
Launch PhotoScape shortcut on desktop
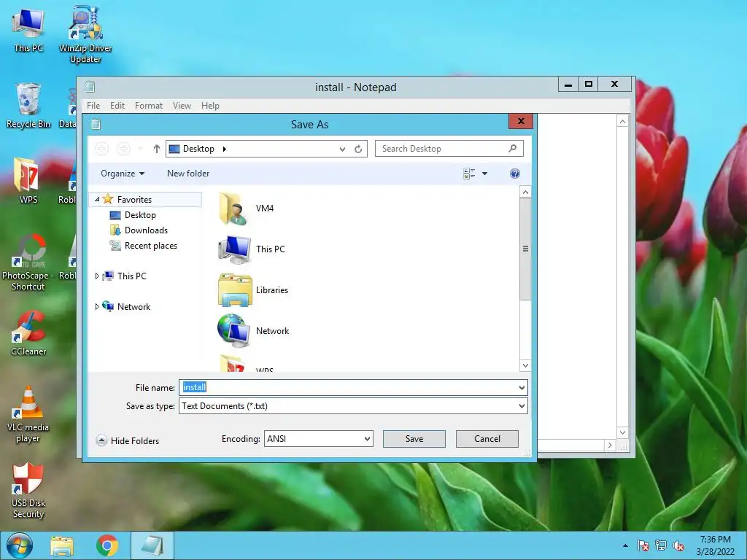(28, 262)
